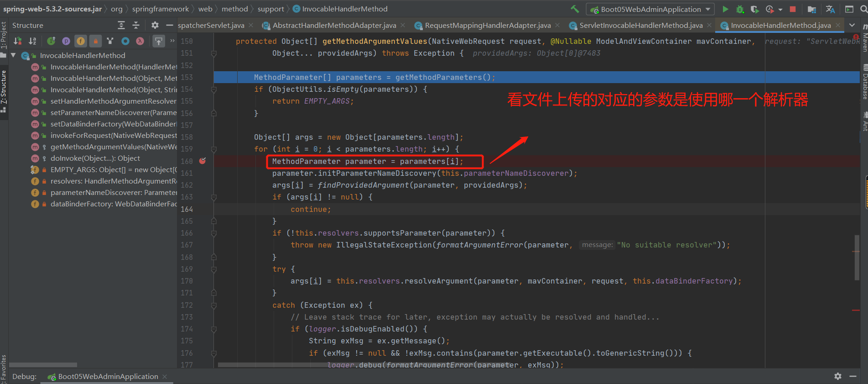Hide the Structure tool window
The image size is (868, 384).
point(170,25)
